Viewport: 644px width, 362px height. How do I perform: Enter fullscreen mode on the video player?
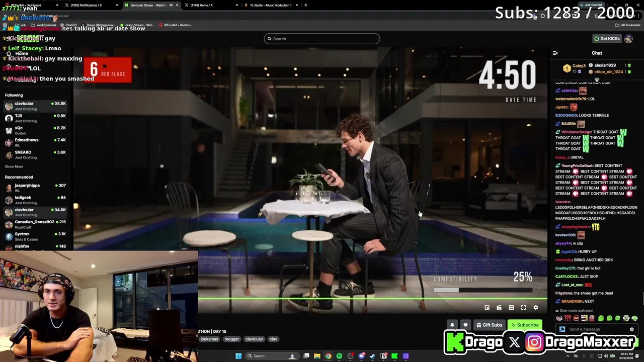tap(523, 307)
